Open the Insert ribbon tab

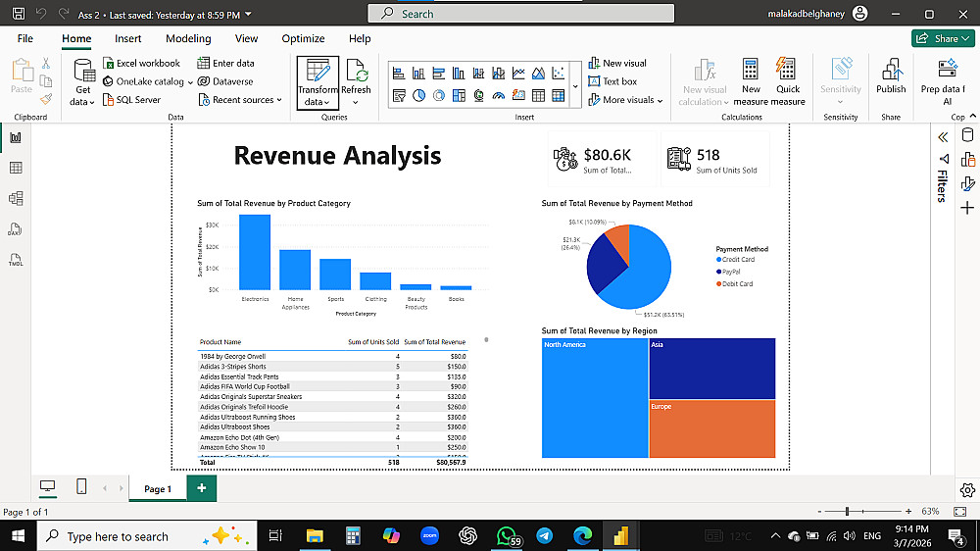pos(128,39)
